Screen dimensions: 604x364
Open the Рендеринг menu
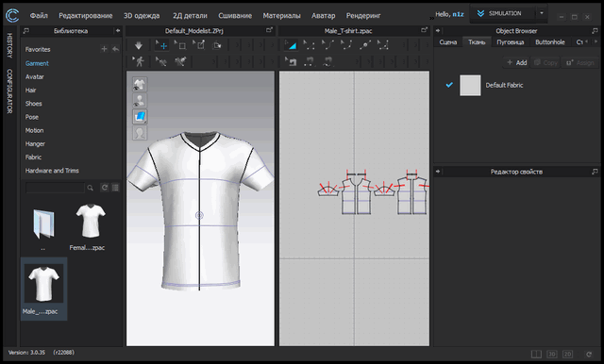(363, 16)
